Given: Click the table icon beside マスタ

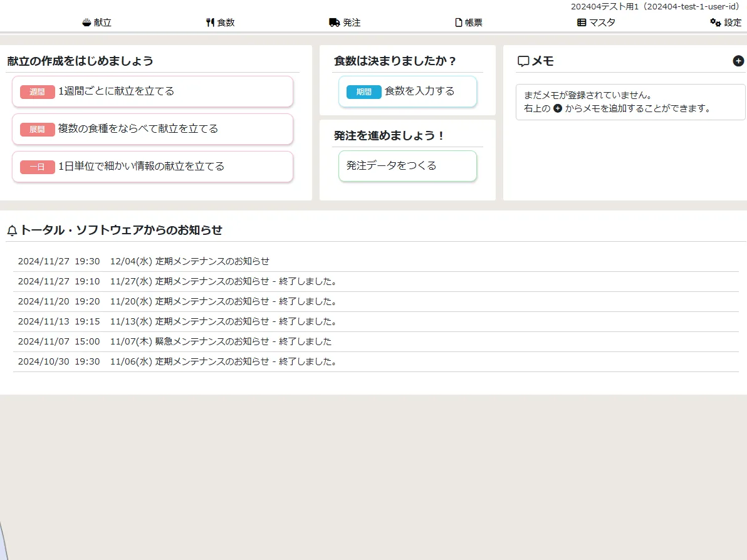Looking at the screenshot, I should coord(582,23).
